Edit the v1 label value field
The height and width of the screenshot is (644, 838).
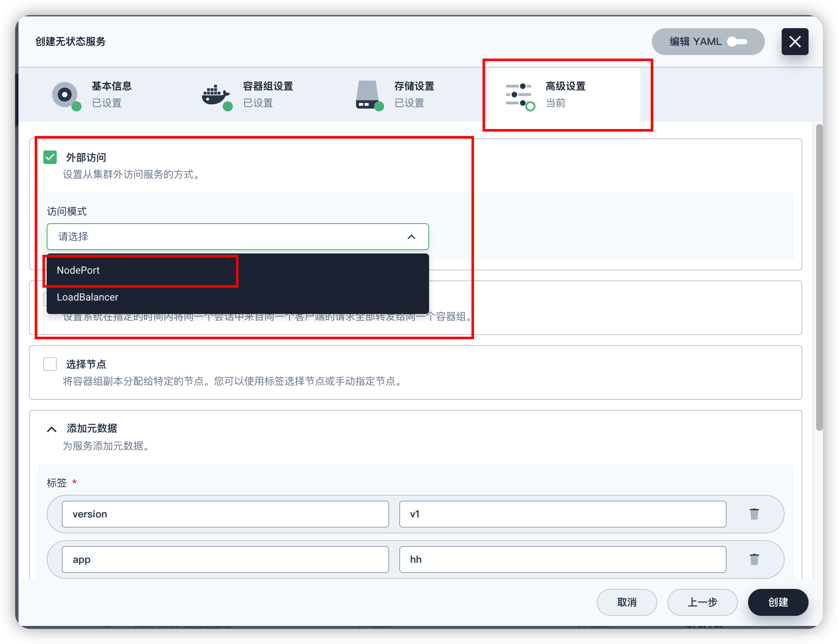tap(563, 514)
